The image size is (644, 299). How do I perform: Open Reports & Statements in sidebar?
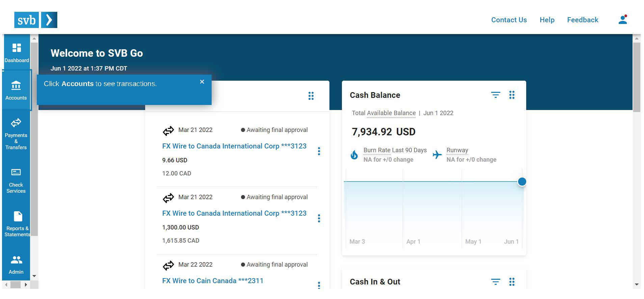click(17, 224)
